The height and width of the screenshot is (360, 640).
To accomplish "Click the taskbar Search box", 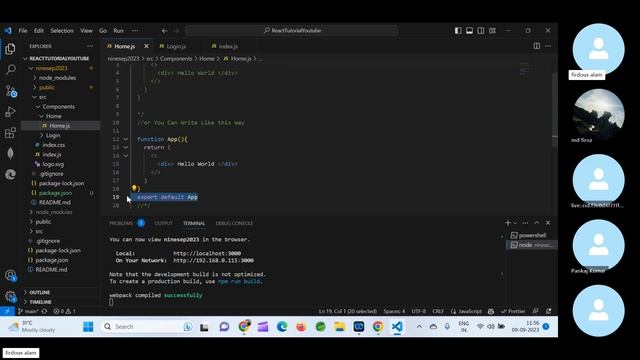I will pyautogui.click(x=146, y=327).
